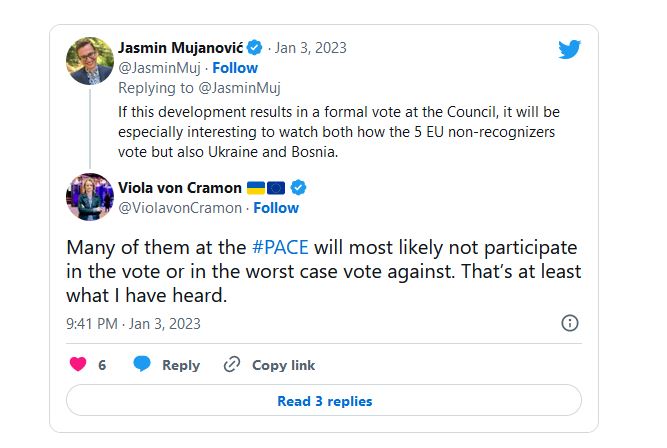The image size is (667, 448).
Task: Click Viola von Cramon's verified badge
Action: [298, 187]
